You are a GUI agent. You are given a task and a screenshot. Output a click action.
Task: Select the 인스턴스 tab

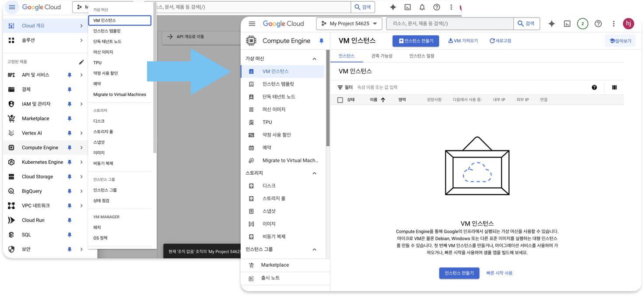(346, 56)
